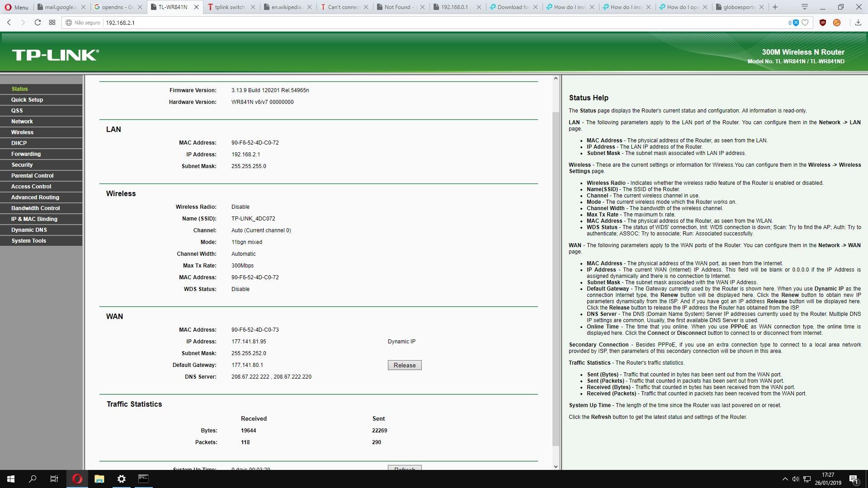Viewport: 868px width, 488px height.
Task: Open Status in the router menu
Action: point(41,89)
